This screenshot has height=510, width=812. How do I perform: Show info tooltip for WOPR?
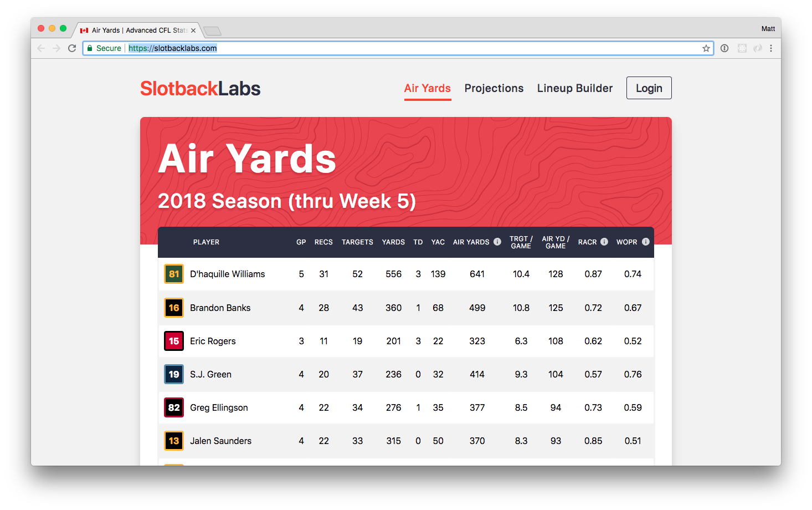[646, 242]
